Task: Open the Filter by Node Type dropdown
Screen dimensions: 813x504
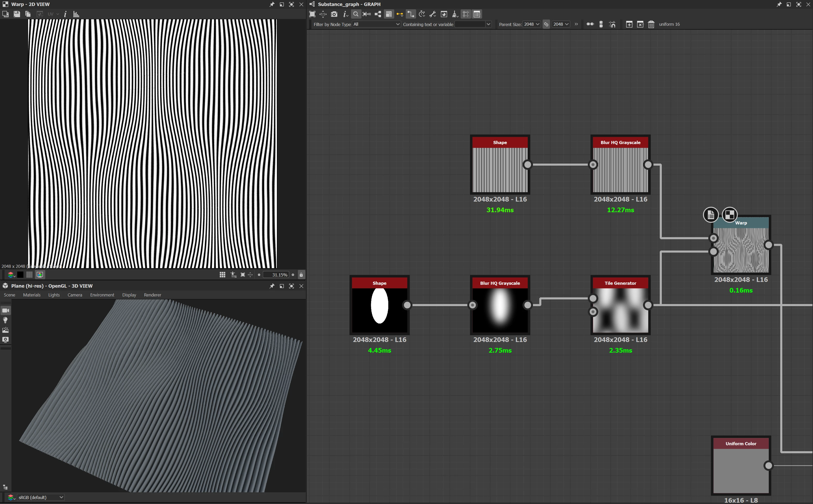Action: click(377, 24)
